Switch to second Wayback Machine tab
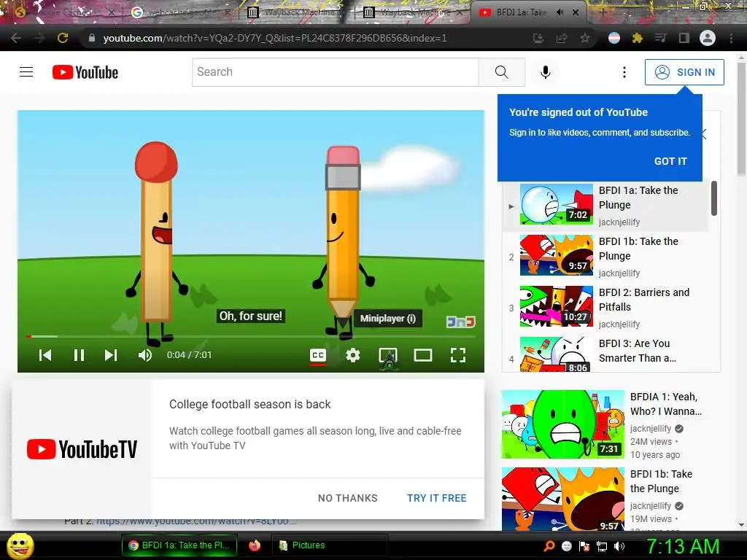 click(413, 12)
